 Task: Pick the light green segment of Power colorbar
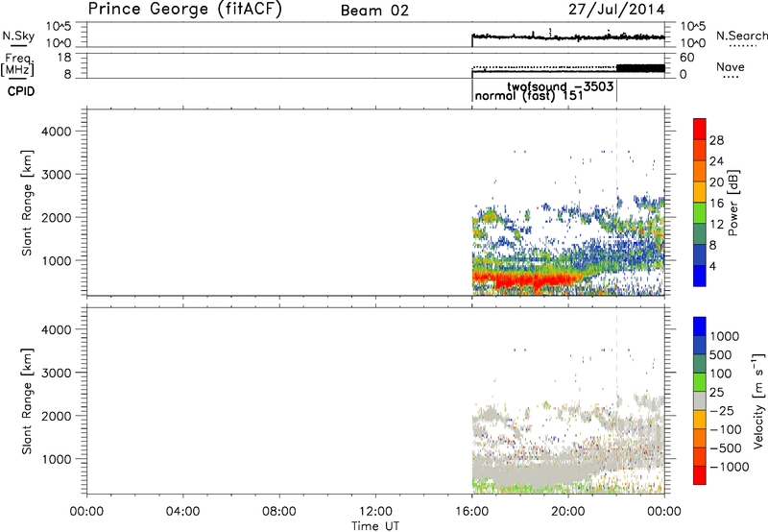pos(700,212)
